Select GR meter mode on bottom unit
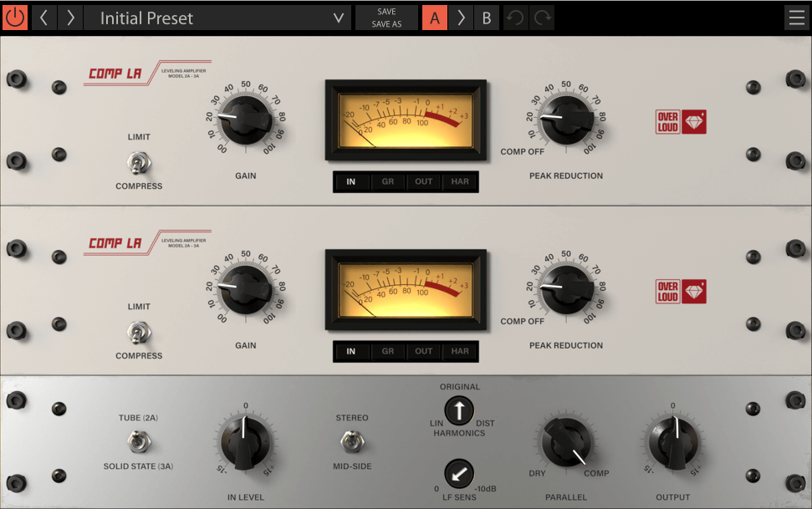This screenshot has height=509, width=812. pyautogui.click(x=388, y=352)
